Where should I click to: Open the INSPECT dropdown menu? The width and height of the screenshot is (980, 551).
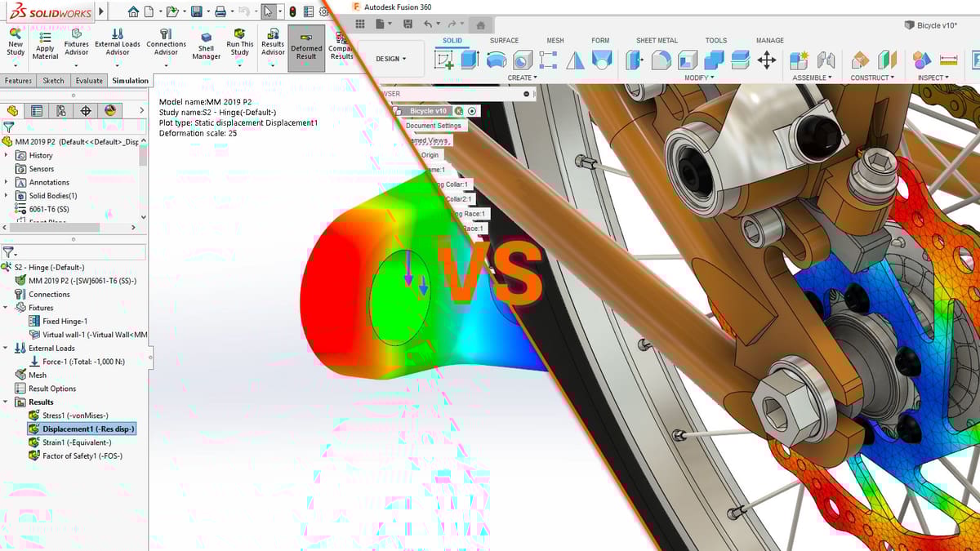[x=933, y=78]
